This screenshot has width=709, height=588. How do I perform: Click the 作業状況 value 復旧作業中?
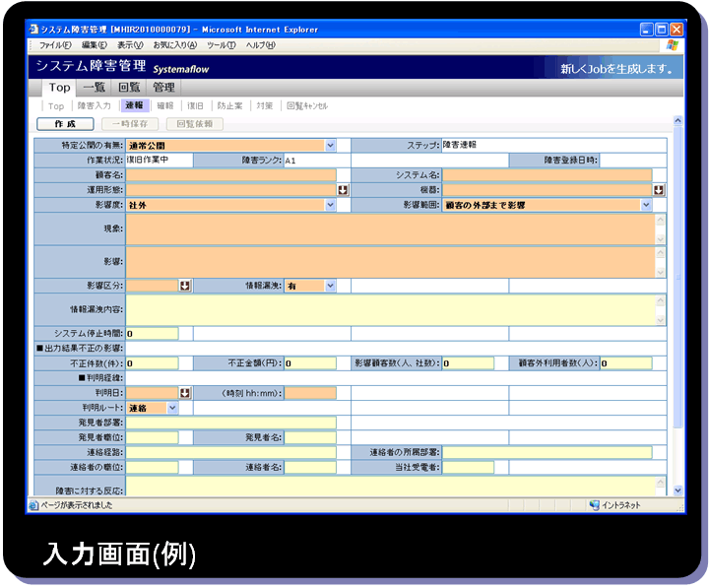(148, 160)
